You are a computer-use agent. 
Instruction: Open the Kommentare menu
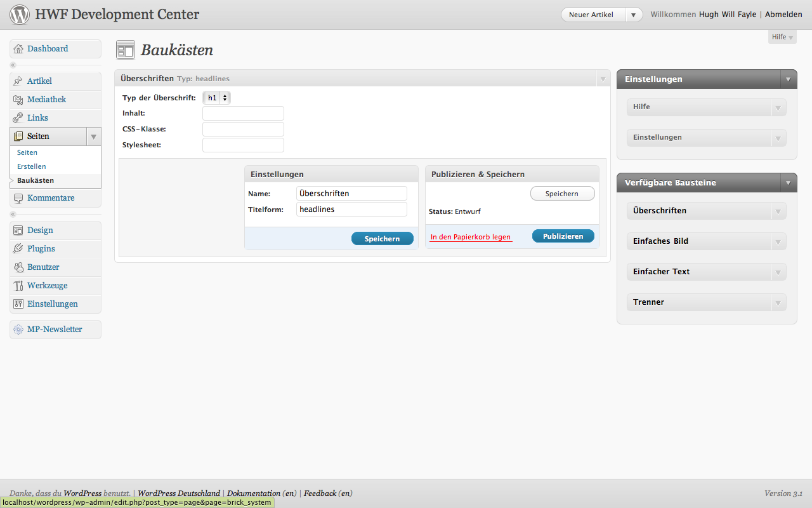click(x=55, y=198)
